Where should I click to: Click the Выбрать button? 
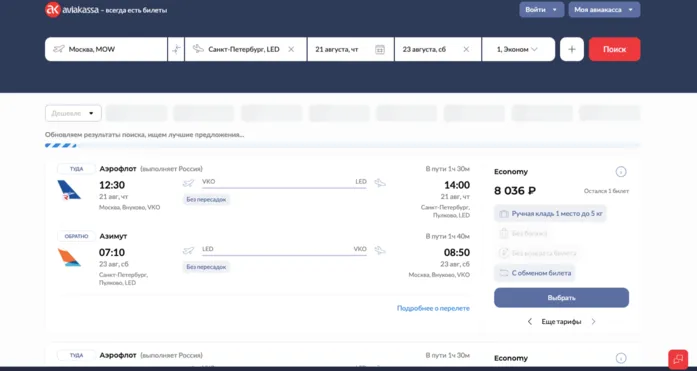pyautogui.click(x=561, y=298)
